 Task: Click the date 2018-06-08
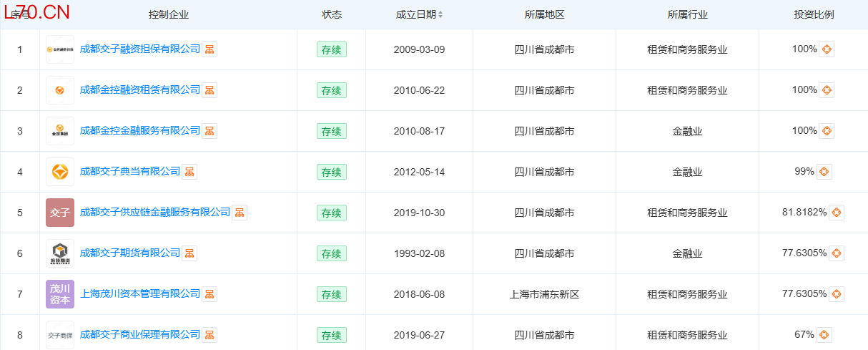coord(419,294)
